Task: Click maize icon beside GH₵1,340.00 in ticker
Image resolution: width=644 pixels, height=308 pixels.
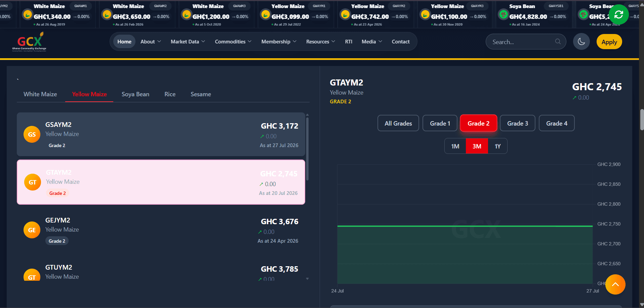Action: click(x=28, y=14)
